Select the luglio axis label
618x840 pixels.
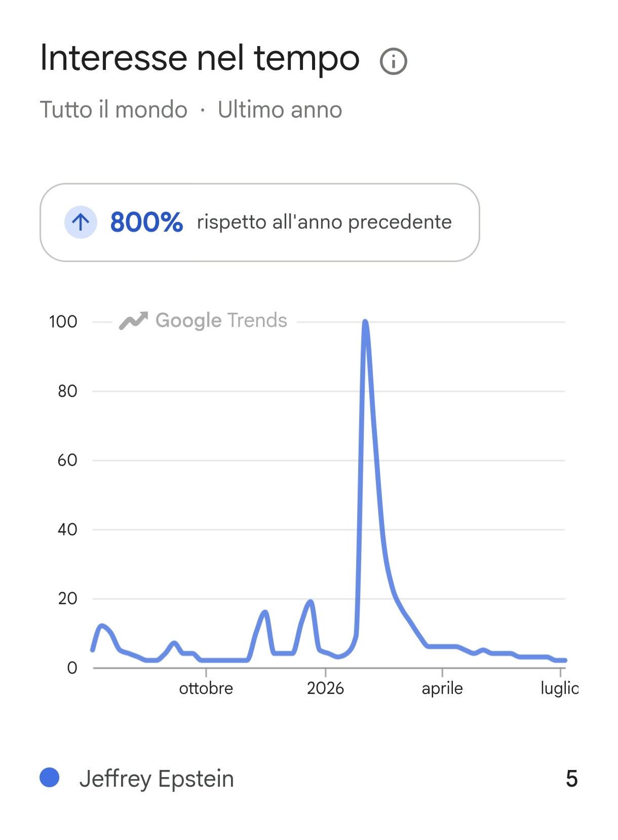point(559,689)
